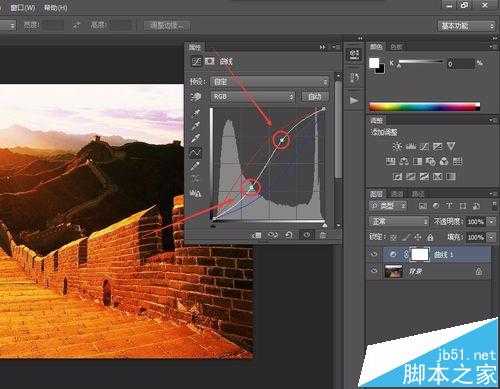Image resolution: width=500 pixels, height=389 pixels.
Task: Add a Levels adjustment from Adjustments panel
Action: pos(411,146)
